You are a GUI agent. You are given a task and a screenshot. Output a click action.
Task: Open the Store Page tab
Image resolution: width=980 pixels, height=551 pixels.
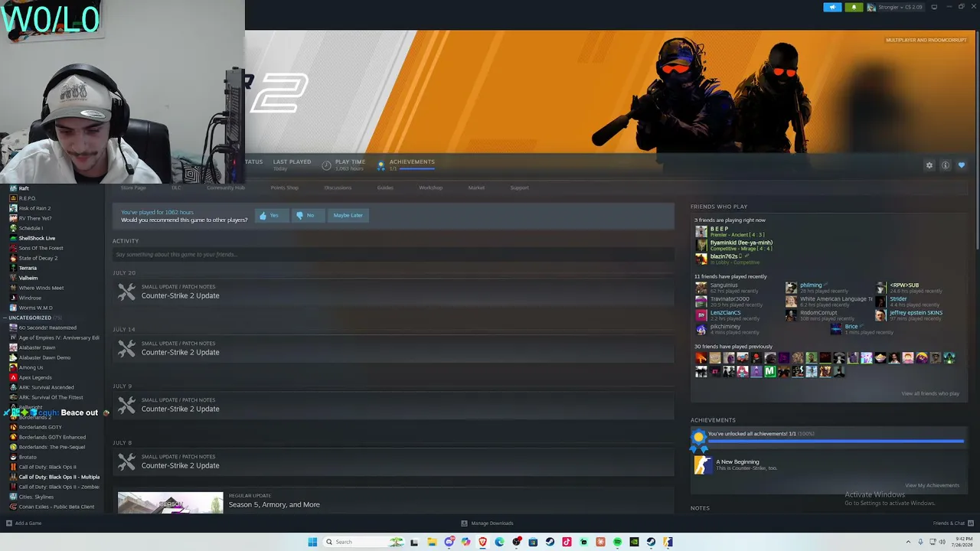coord(133,187)
